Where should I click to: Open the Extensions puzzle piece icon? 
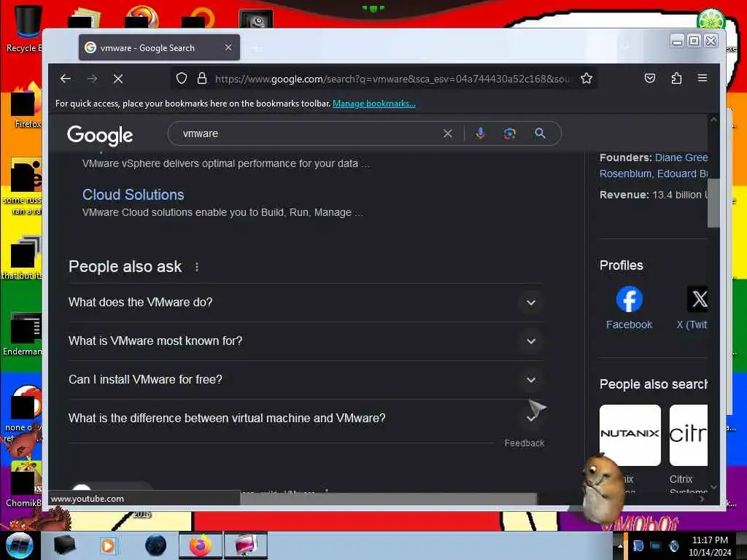click(676, 78)
